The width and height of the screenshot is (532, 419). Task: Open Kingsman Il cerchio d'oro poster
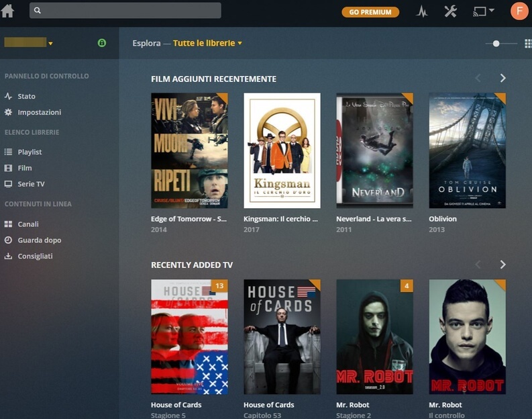pyautogui.click(x=282, y=150)
